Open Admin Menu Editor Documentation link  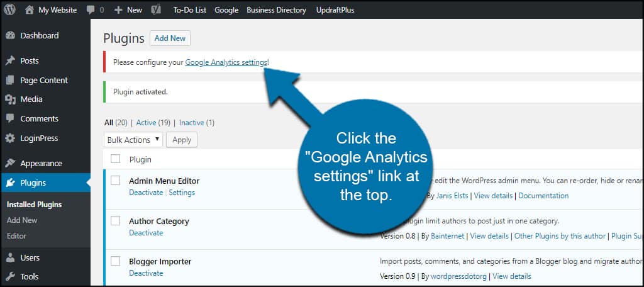pyautogui.click(x=543, y=196)
